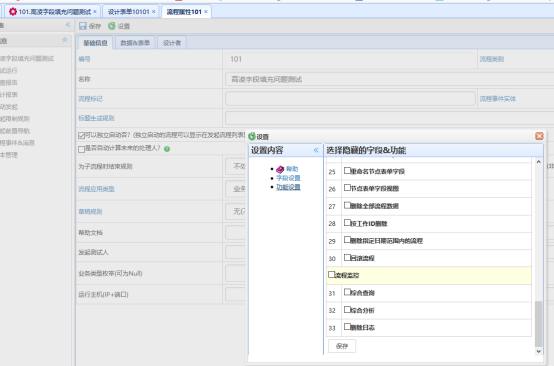This screenshot has height=366, width=554.
Task: Tick checkbox for 节点表单字段视图
Action: coord(347,188)
